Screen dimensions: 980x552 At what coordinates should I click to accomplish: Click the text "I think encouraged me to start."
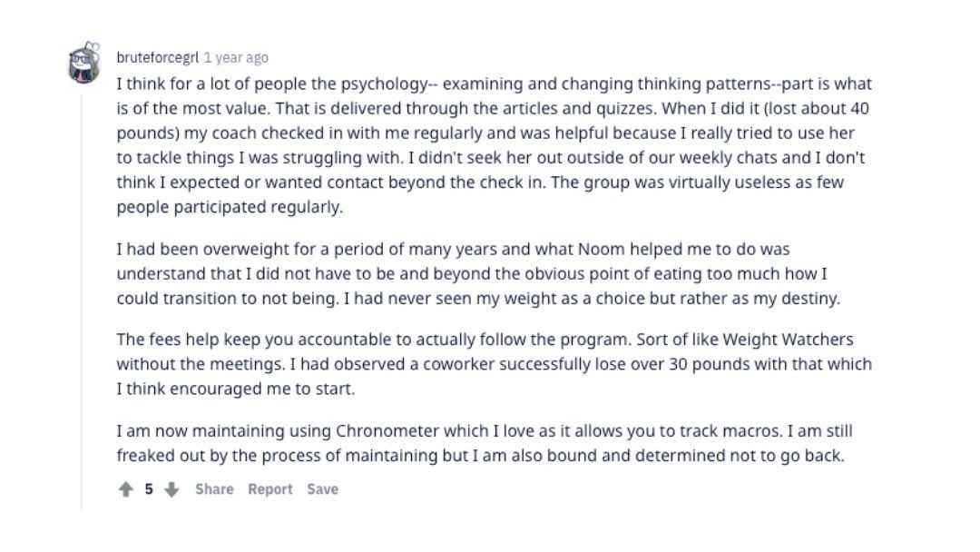click(x=236, y=389)
